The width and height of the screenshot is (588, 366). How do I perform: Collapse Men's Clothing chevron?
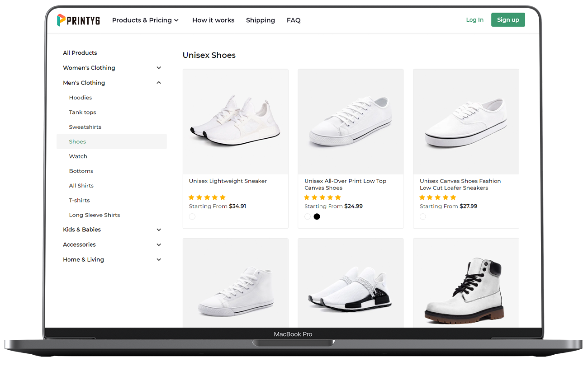159,83
